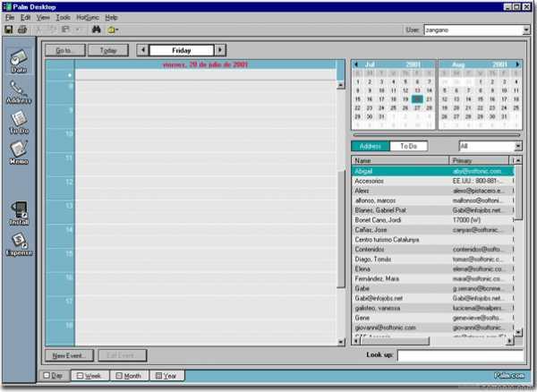Select the Fernández, Mara contact row
The image size is (537, 392).
[x=433, y=278]
